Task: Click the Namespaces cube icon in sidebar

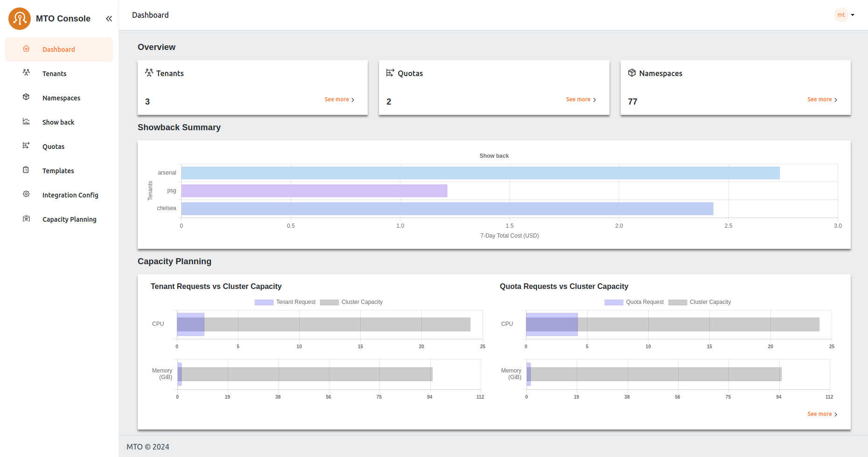Action: (x=26, y=97)
